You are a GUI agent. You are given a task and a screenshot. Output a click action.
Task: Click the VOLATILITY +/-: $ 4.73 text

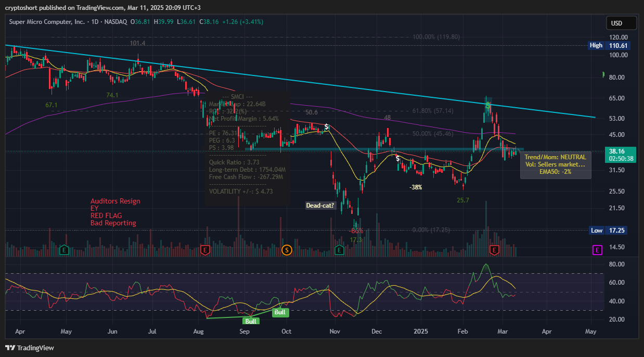click(x=241, y=191)
